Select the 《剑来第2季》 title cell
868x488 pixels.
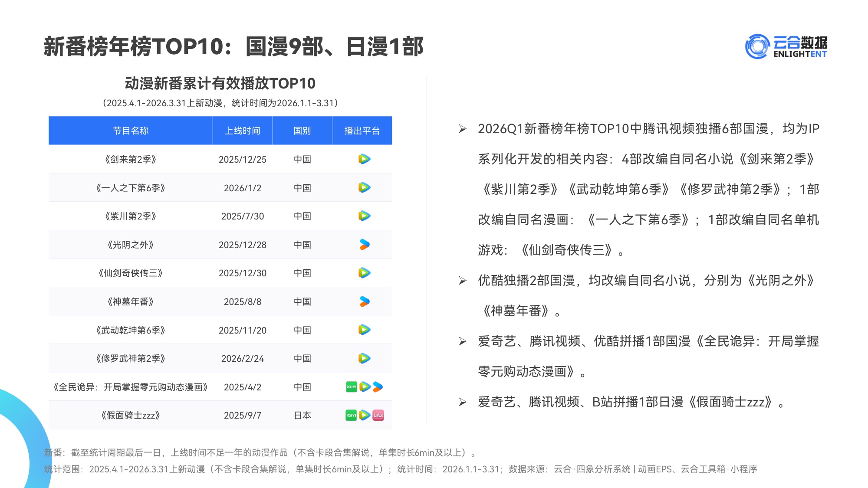tap(131, 159)
